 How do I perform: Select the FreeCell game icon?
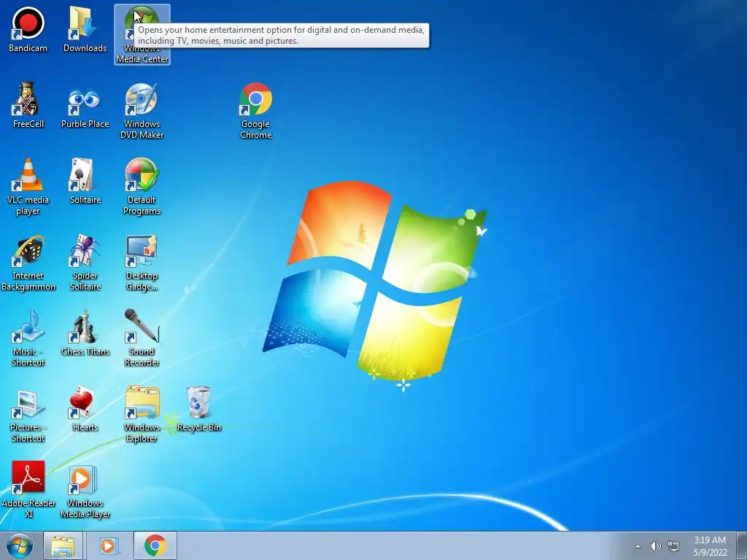[28, 105]
